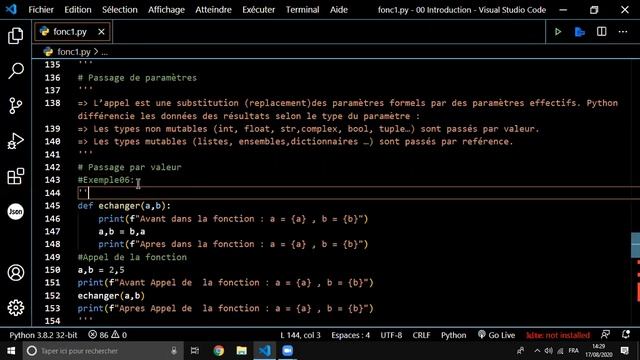Viewport: 640px width, 360px height.
Task: Click line number 145 in the gutter
Action: click(x=52, y=206)
